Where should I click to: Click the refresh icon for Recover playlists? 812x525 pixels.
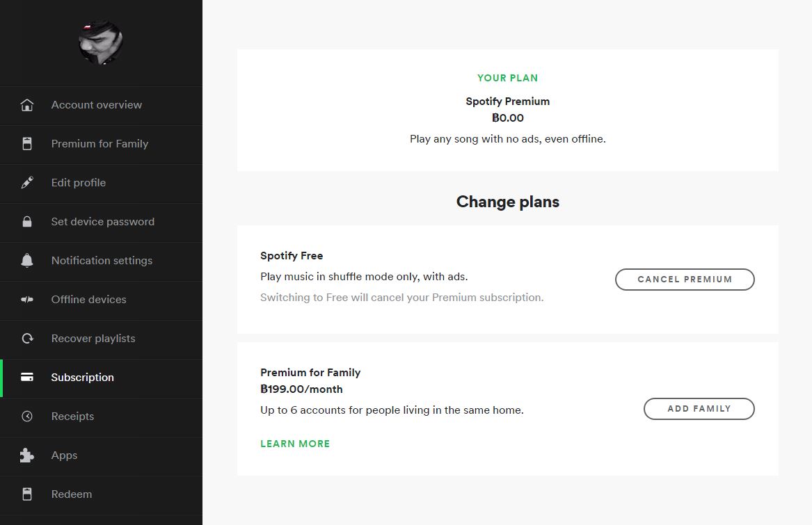pyautogui.click(x=26, y=339)
